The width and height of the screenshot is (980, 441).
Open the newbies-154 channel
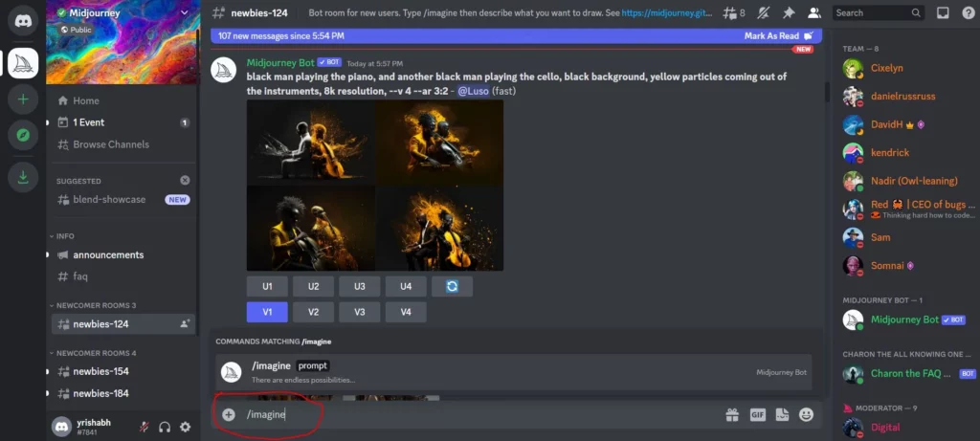point(122,371)
